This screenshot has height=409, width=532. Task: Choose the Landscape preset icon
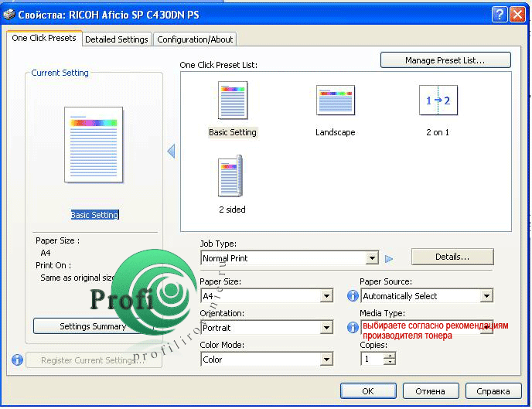point(335,101)
